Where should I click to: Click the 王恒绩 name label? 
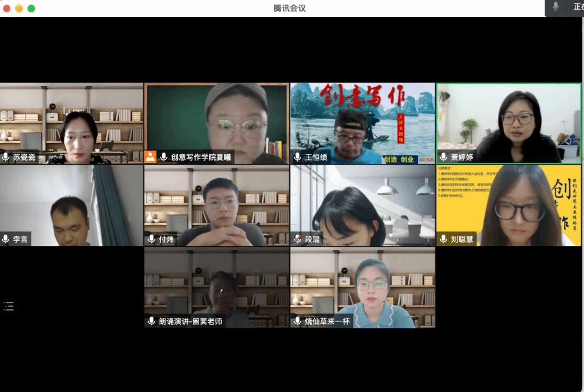316,157
